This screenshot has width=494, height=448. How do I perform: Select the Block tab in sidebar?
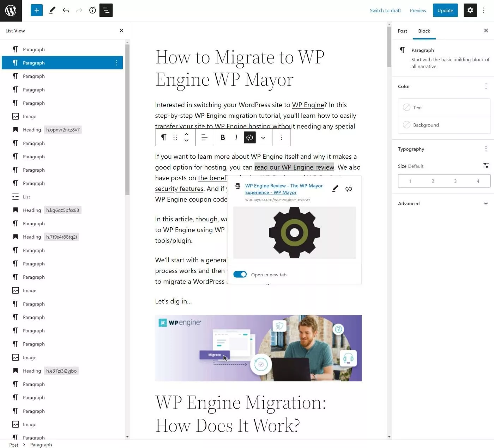(x=424, y=31)
